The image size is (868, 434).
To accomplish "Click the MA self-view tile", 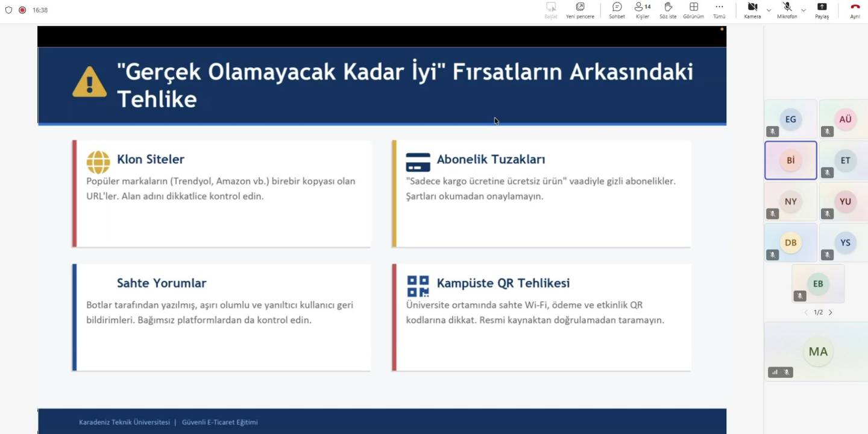I will pos(817,351).
